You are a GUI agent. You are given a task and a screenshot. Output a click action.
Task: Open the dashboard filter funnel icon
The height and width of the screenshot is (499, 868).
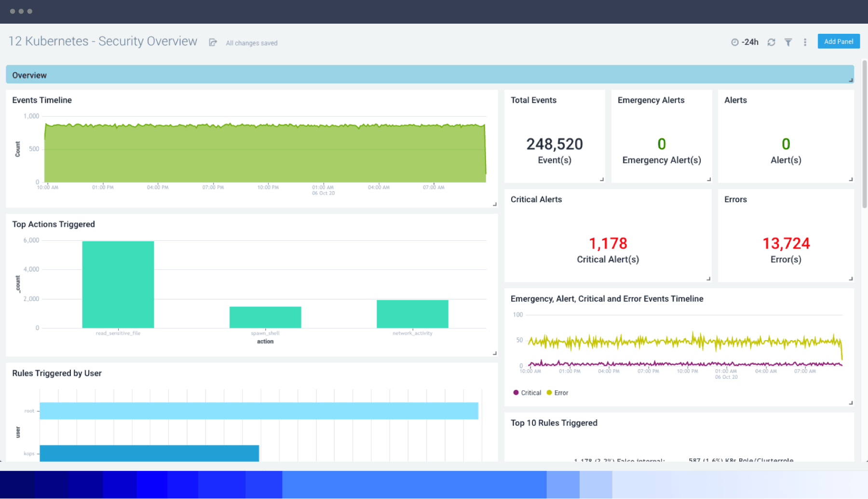point(788,42)
